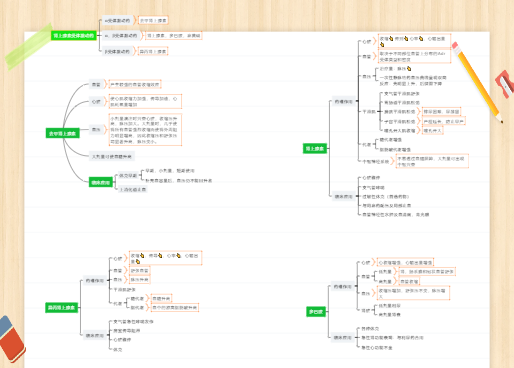This screenshot has width=514, height=368.
Task: Select green 临床应用 node under 去甲肾上腺素
Action: coord(101,182)
